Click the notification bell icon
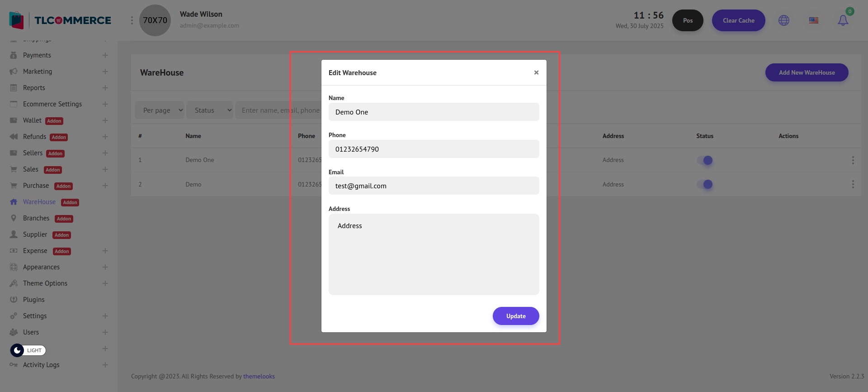Image resolution: width=868 pixels, height=392 pixels. (843, 20)
